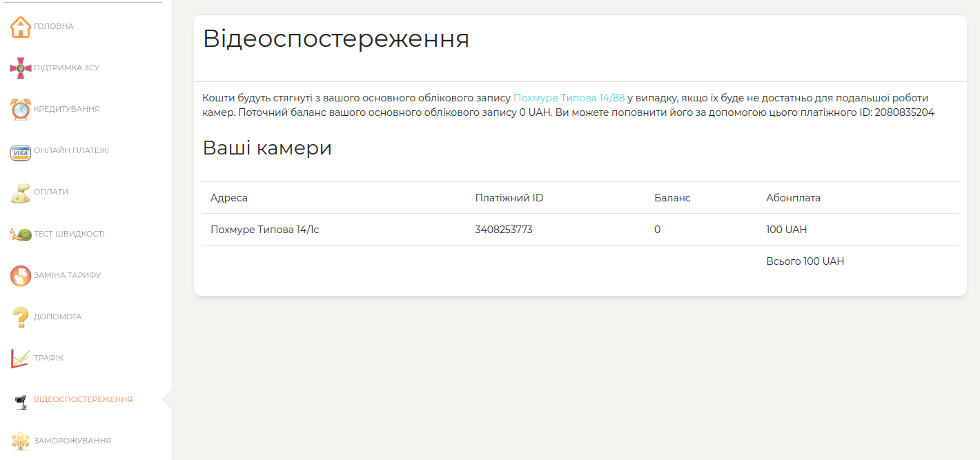Open the ТЕСТ ШВИДКОСТІ menu label

[69, 234]
